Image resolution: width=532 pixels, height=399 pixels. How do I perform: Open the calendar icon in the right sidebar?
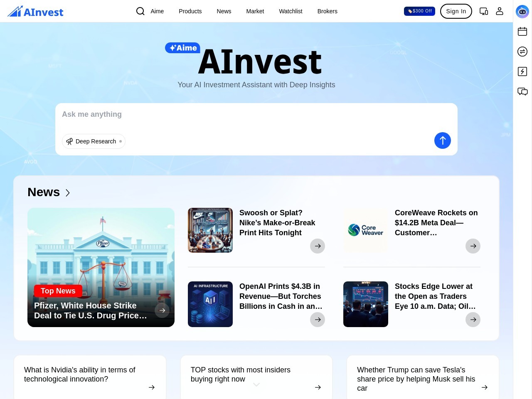[x=522, y=31]
